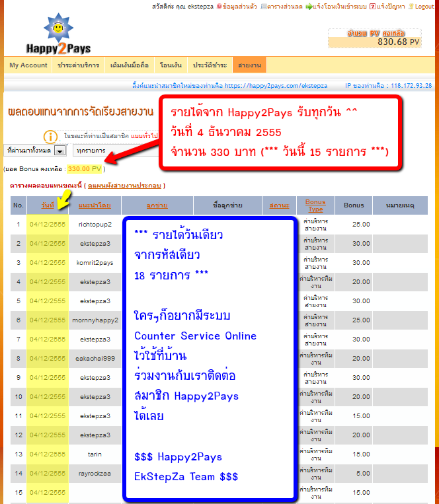Click the orange info icon under the heading
Viewport: 439px width, 504px height.
click(x=50, y=137)
